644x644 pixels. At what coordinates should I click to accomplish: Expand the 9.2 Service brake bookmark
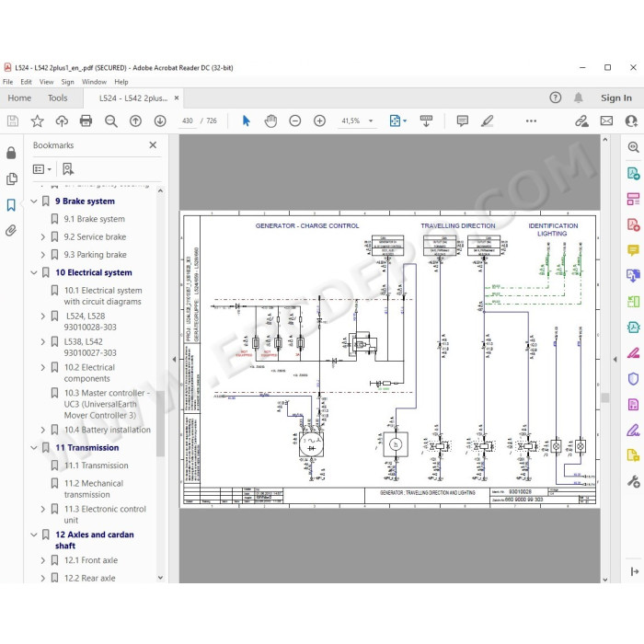point(42,237)
